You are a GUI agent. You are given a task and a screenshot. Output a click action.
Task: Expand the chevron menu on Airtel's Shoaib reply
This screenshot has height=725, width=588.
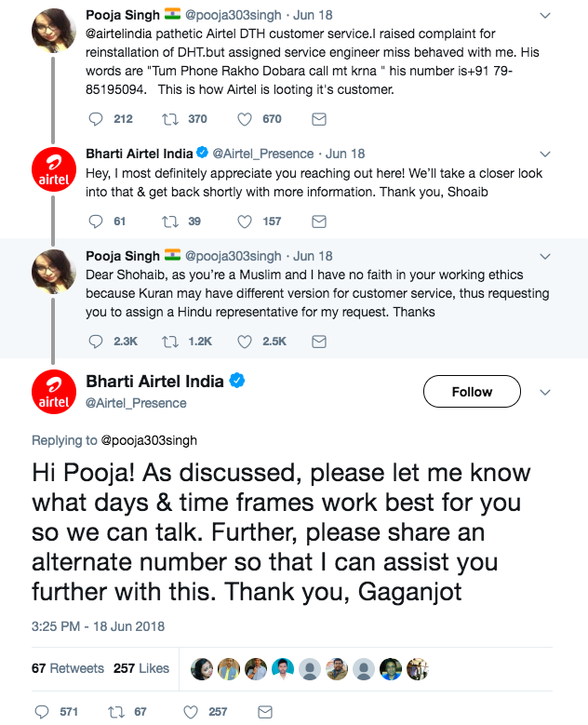(x=545, y=154)
